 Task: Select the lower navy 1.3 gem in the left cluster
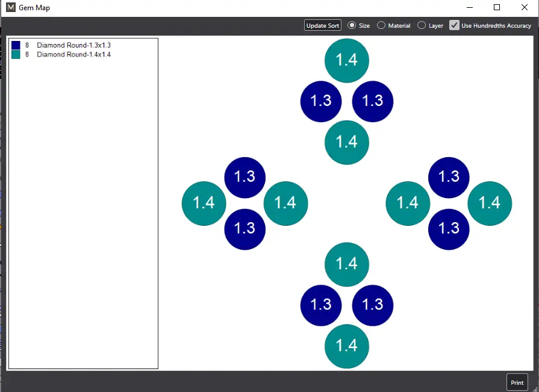pyautogui.click(x=245, y=229)
